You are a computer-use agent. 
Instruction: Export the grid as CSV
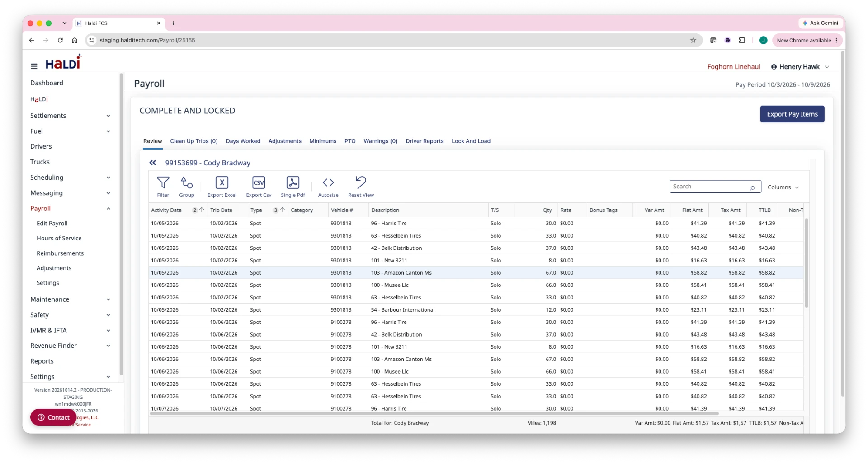pos(259,187)
